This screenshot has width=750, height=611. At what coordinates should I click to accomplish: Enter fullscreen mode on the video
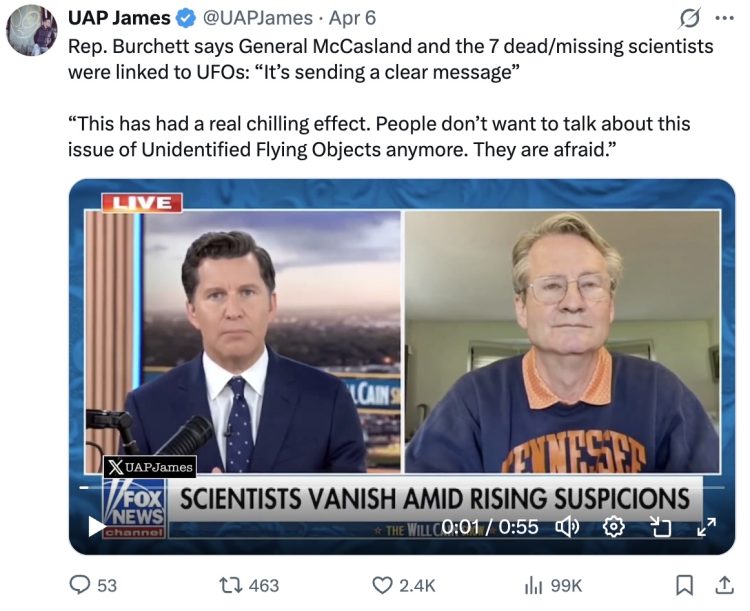pos(706,526)
